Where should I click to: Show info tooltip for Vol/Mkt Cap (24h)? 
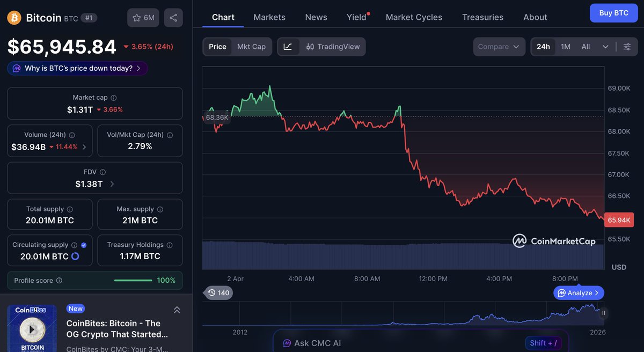click(x=171, y=135)
